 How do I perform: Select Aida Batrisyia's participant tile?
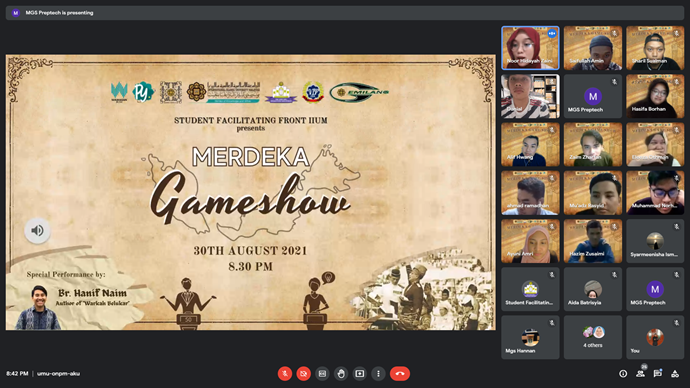[593, 289]
